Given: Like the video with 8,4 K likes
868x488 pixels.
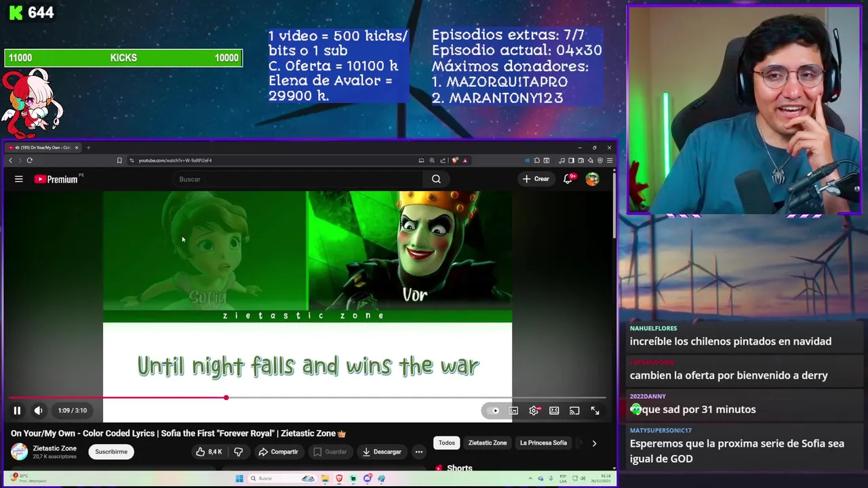Looking at the screenshot, I should tap(209, 451).
